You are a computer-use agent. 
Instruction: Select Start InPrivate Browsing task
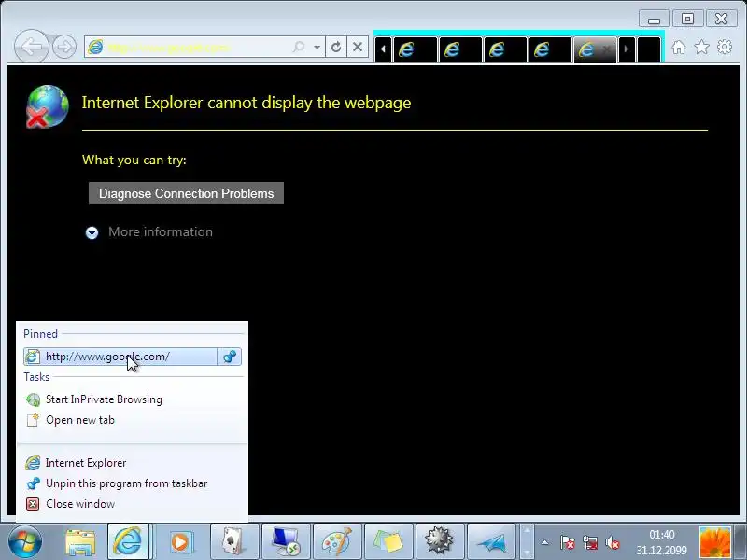104,399
